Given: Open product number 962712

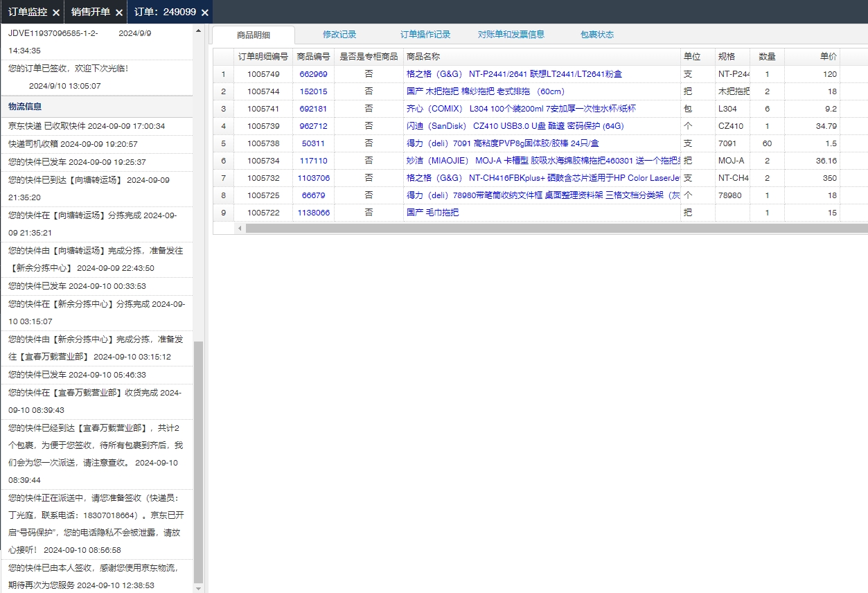Looking at the screenshot, I should click(313, 126).
